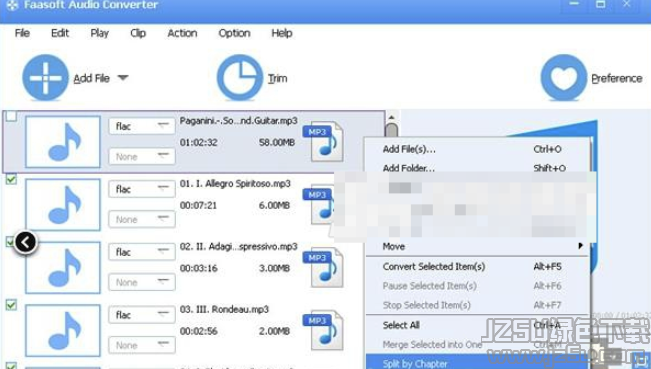This screenshot has width=651, height=369.
Task: Open the Trim clock icon
Action: (240, 78)
